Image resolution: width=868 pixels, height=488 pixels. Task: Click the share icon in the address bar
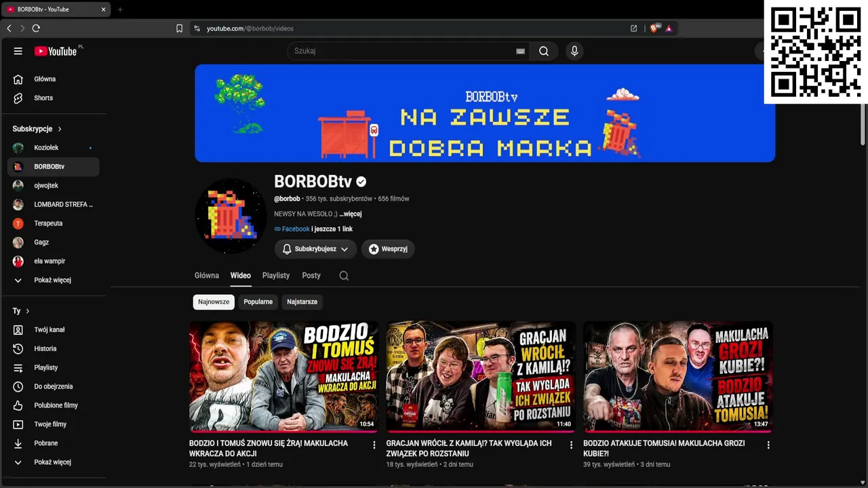click(633, 28)
